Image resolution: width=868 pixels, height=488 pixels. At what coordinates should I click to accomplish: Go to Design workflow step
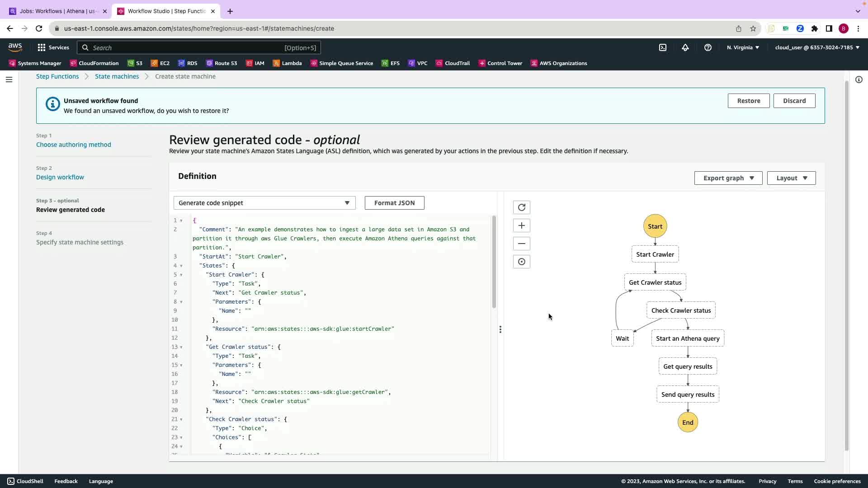tap(60, 177)
